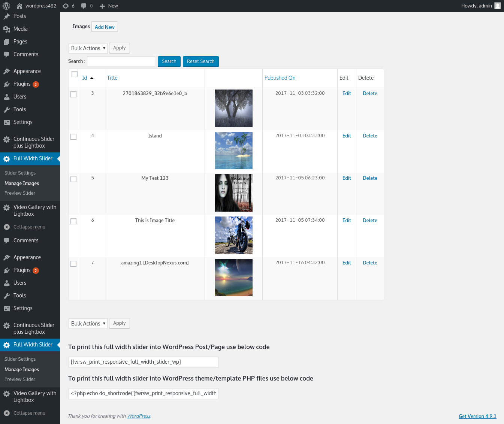Click the Add New button
The image size is (504, 424).
(105, 27)
